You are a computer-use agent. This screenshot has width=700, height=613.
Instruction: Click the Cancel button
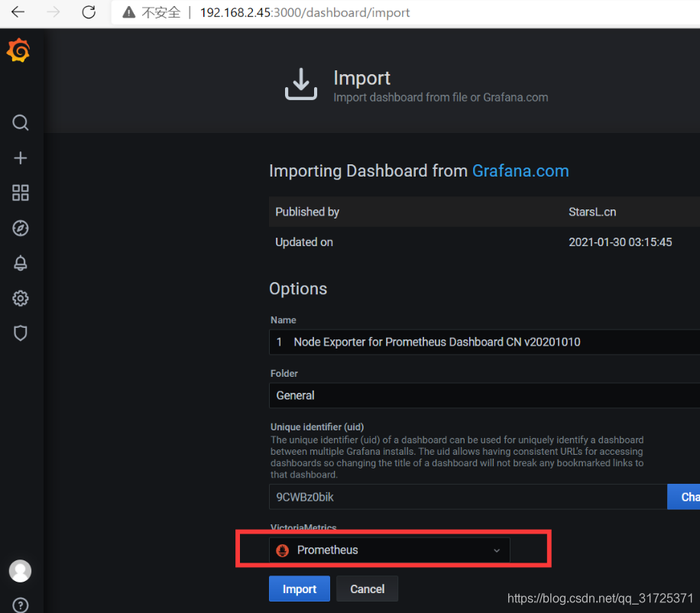[367, 589]
